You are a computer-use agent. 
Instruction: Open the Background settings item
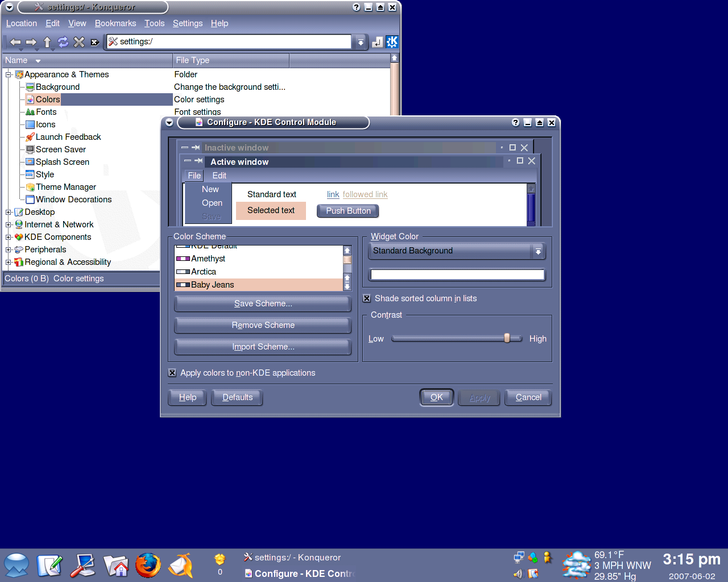(x=57, y=87)
